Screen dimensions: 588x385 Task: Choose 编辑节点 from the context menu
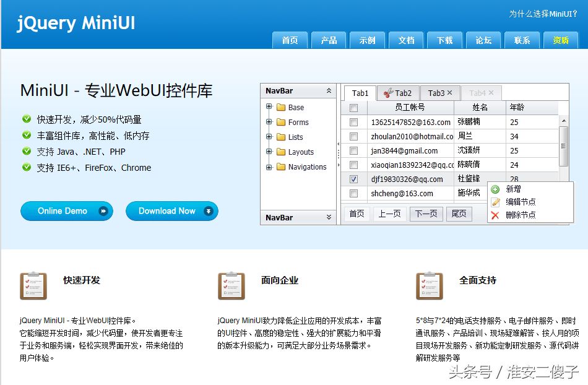530,202
